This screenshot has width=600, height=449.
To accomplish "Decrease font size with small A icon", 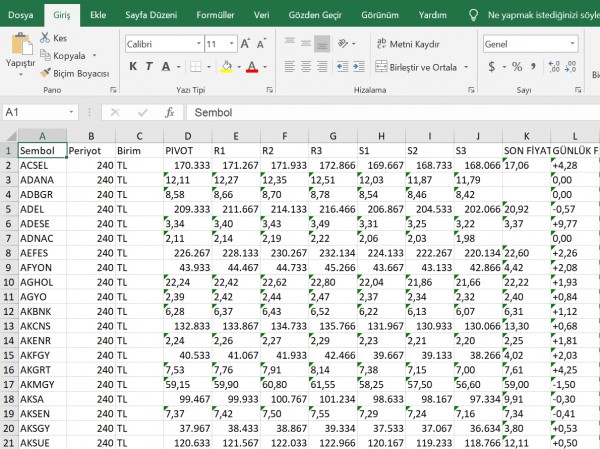I will (261, 44).
